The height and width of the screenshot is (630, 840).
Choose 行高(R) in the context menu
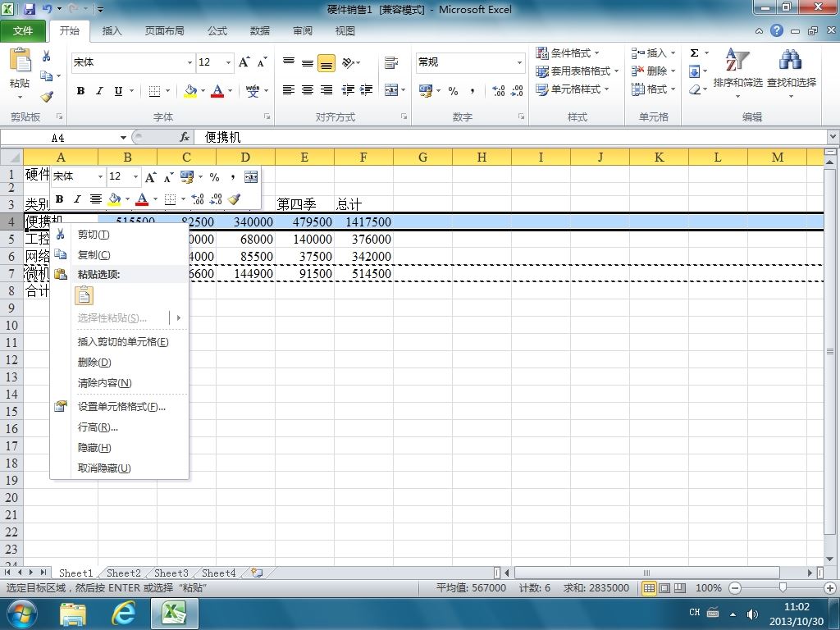coord(119,427)
